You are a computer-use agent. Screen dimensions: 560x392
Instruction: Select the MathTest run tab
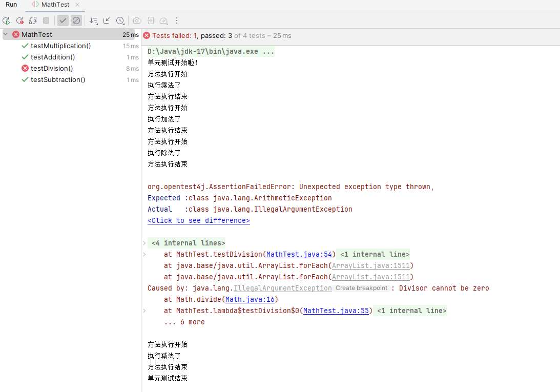point(53,5)
